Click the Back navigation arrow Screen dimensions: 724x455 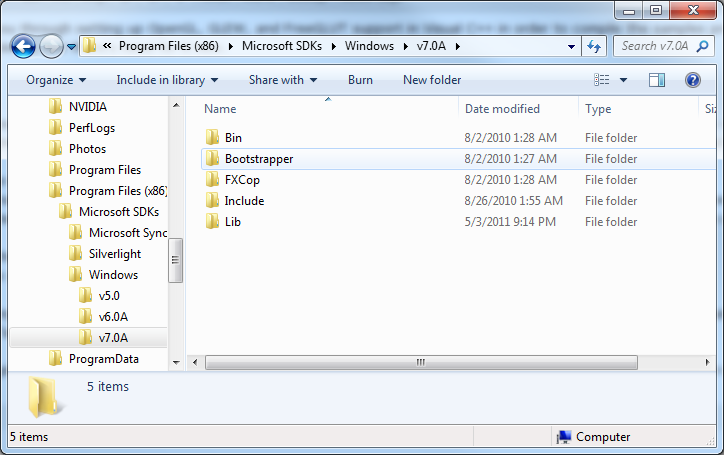click(23, 47)
